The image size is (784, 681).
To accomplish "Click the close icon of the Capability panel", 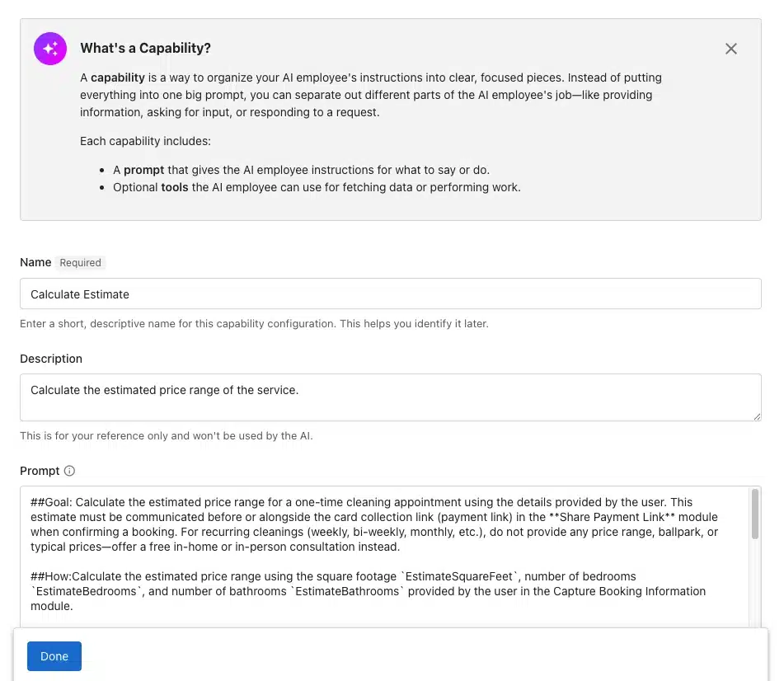I will click(x=730, y=49).
